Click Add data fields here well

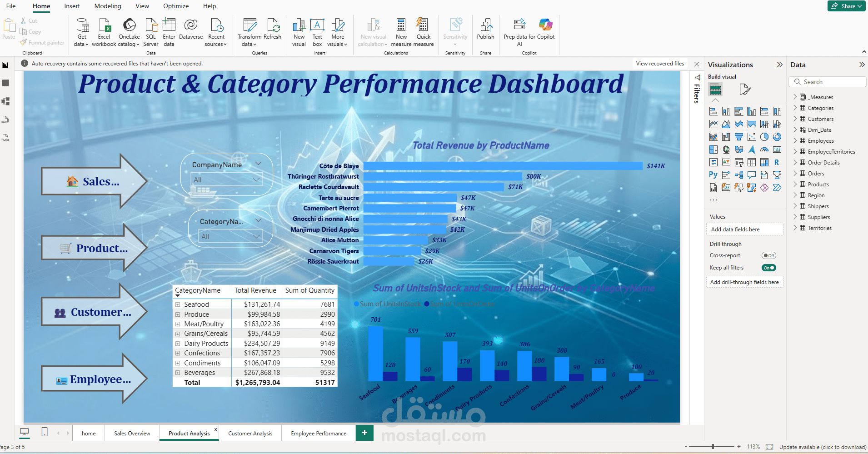744,229
